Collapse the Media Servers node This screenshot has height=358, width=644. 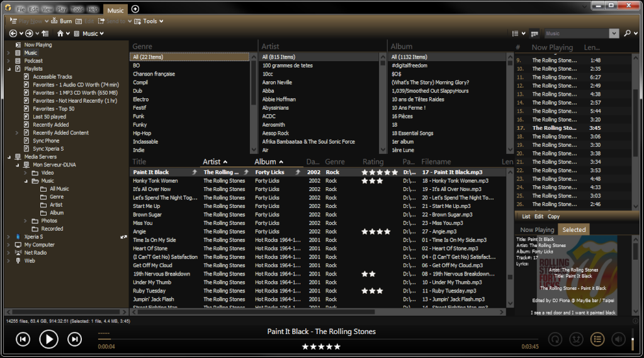pos(9,156)
